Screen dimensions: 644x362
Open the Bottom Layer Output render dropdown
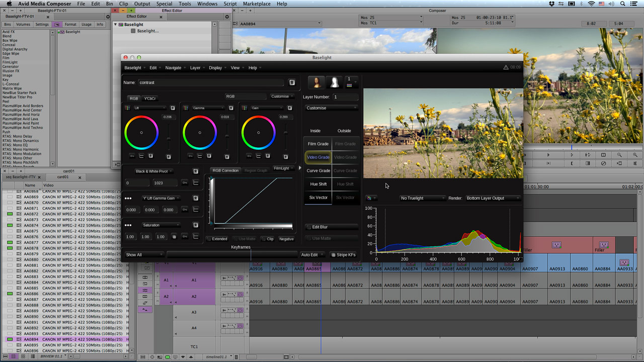pos(492,198)
